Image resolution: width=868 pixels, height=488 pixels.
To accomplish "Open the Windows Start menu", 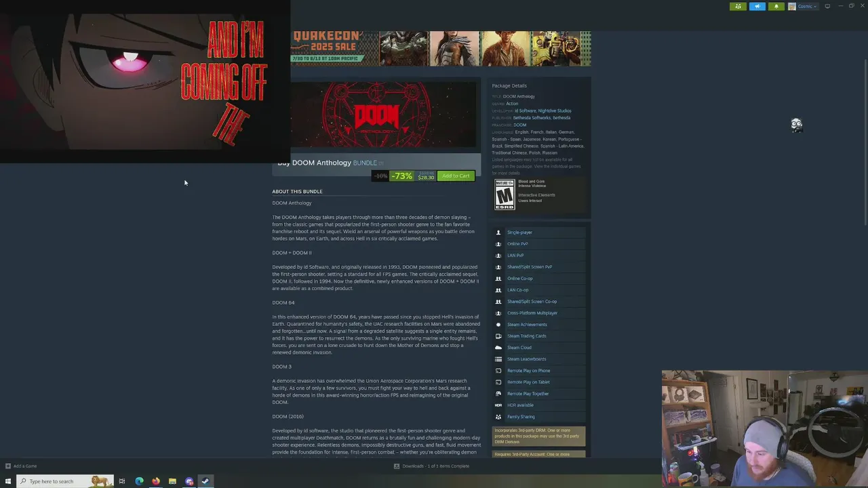I will tap(8, 481).
